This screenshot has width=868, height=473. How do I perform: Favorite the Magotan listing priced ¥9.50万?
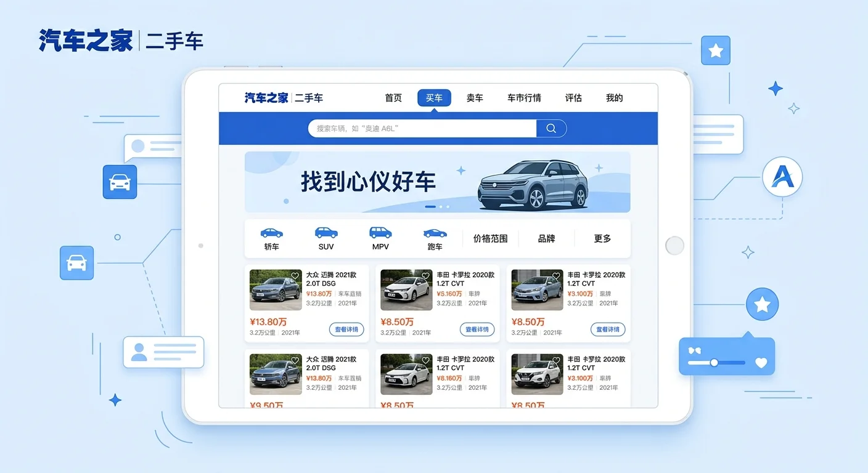[295, 360]
